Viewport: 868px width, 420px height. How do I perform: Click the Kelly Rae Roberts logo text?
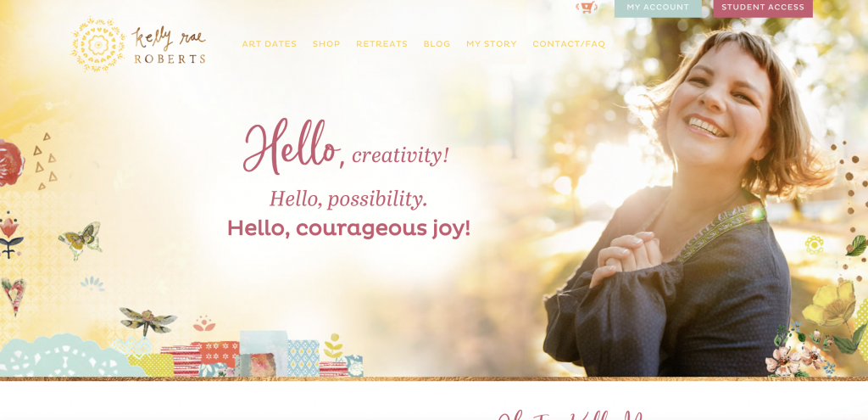click(170, 46)
